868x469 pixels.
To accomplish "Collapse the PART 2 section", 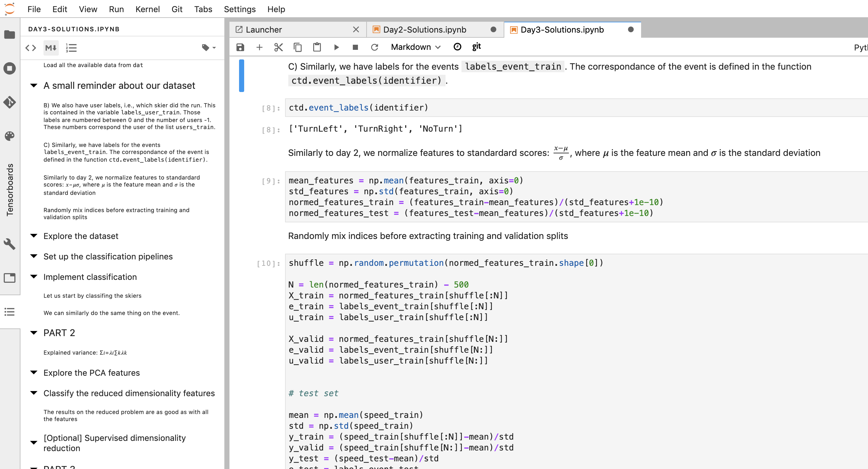I will [33, 333].
